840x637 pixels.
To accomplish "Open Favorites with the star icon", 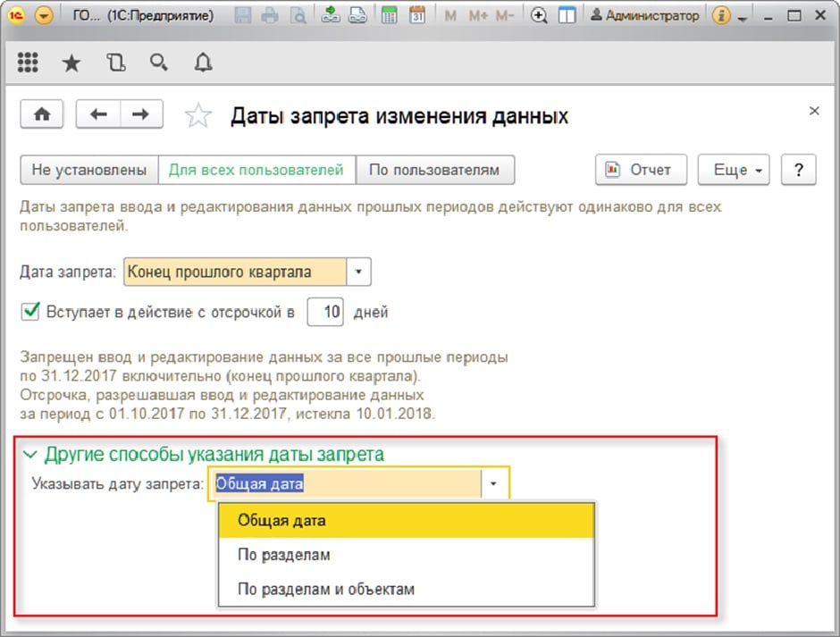I will click(71, 63).
